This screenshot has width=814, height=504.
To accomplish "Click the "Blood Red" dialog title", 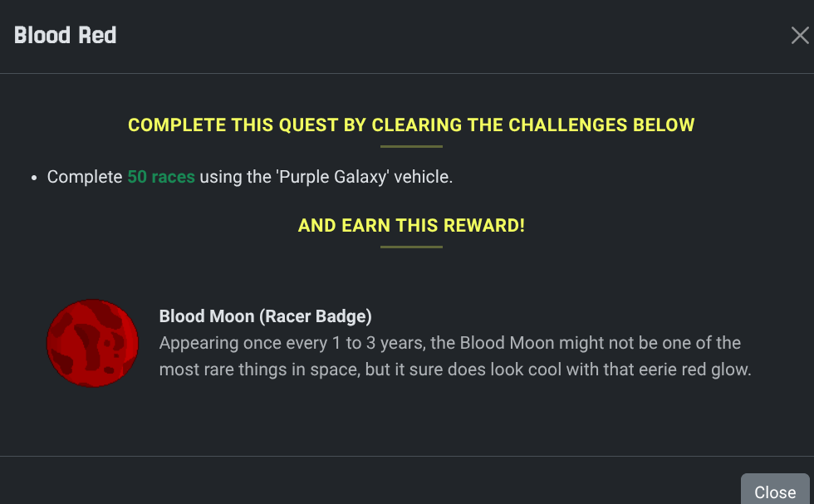I will point(66,36).
